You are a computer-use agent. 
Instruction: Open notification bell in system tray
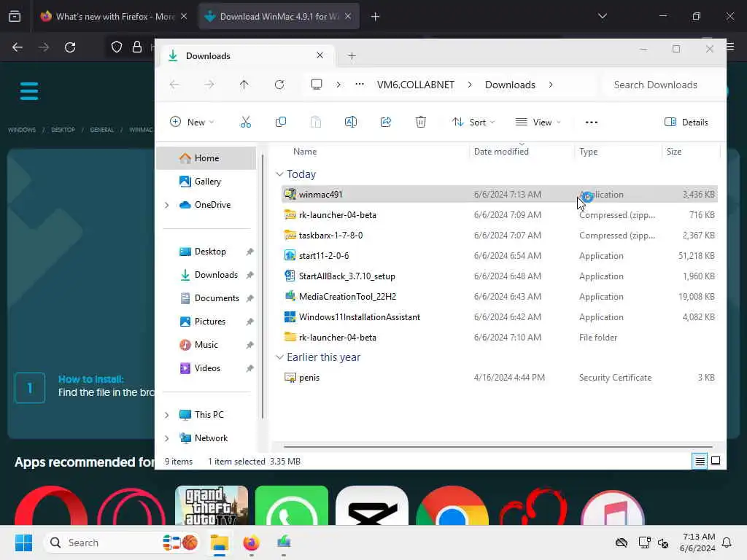727,542
